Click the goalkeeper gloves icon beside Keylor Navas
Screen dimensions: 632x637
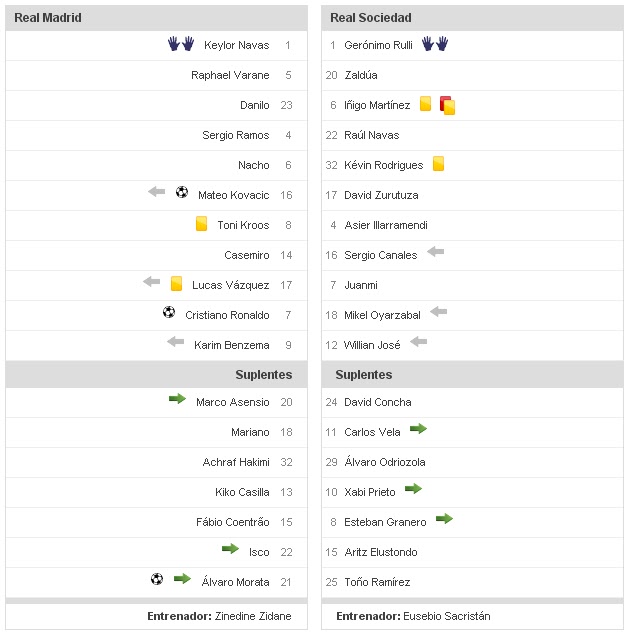(x=180, y=44)
